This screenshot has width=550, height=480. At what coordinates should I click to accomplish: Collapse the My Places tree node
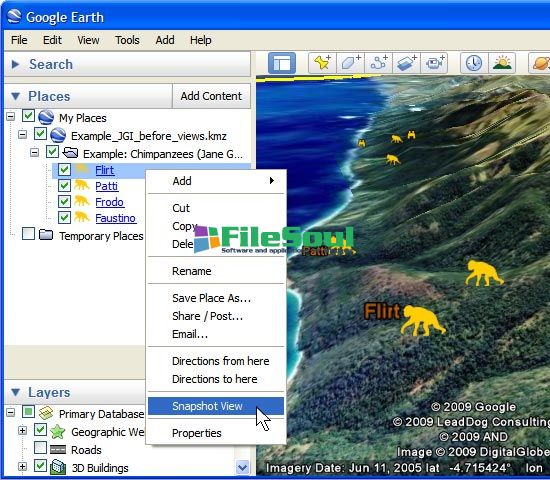click(11, 116)
